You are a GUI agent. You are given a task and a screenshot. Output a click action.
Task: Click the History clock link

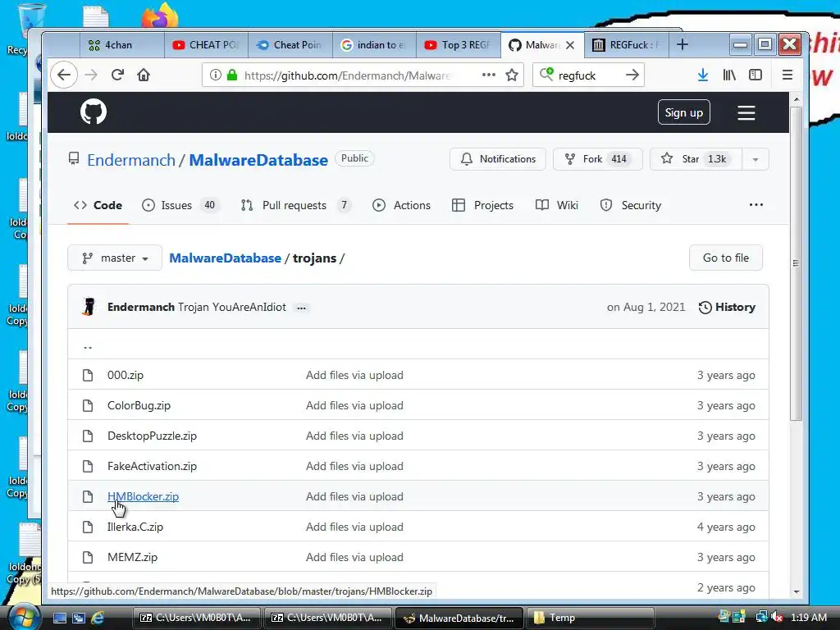(x=727, y=307)
